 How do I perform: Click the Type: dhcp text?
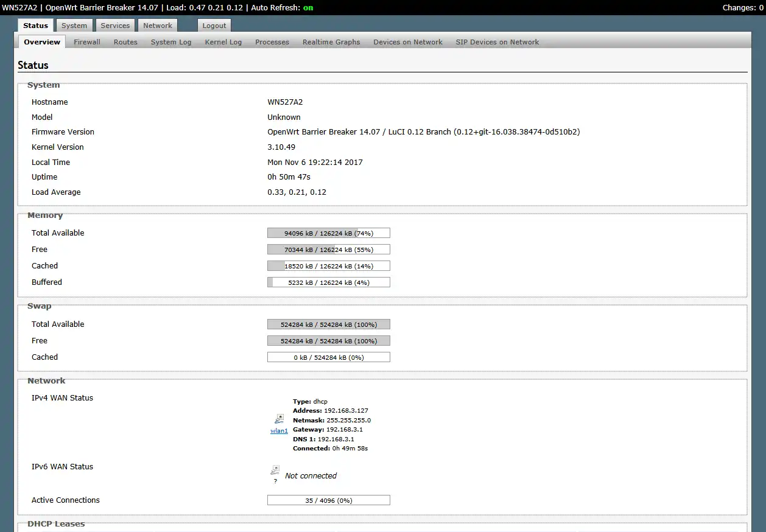coord(310,402)
